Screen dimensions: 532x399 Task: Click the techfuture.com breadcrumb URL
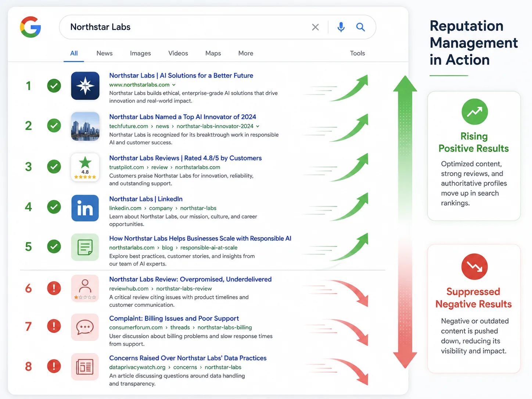point(181,126)
